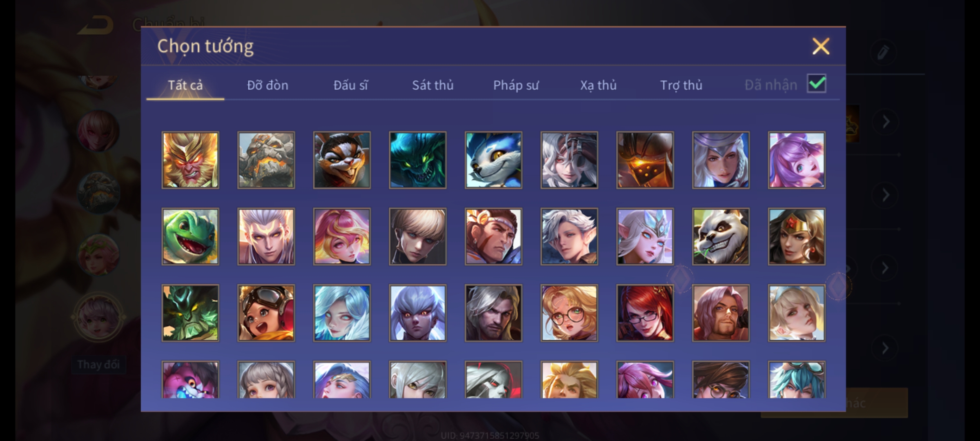Select the goggles pilot girl hero portrait
The height and width of the screenshot is (441, 980).
click(266, 313)
